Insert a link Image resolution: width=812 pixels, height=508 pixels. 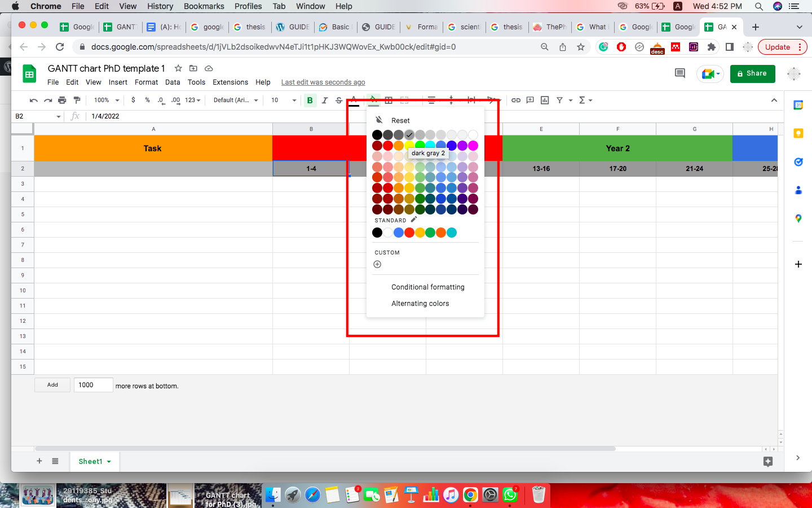[516, 100]
